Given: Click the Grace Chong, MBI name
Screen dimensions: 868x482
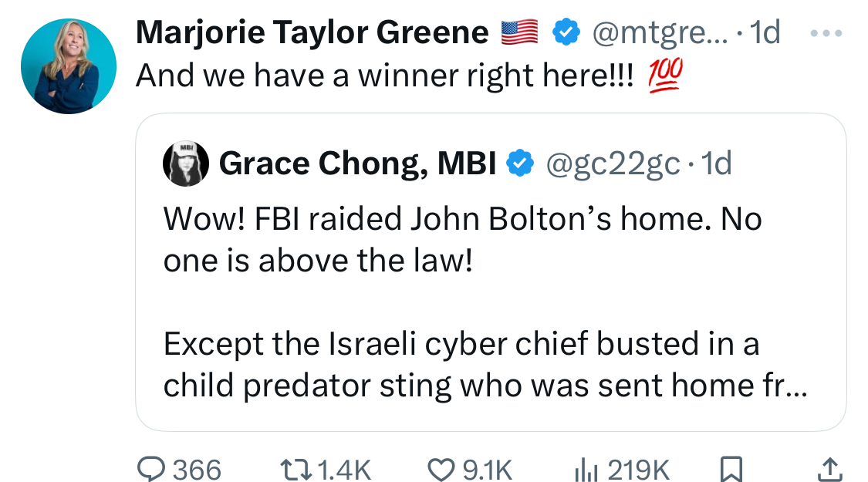Looking at the screenshot, I should click(x=357, y=163).
